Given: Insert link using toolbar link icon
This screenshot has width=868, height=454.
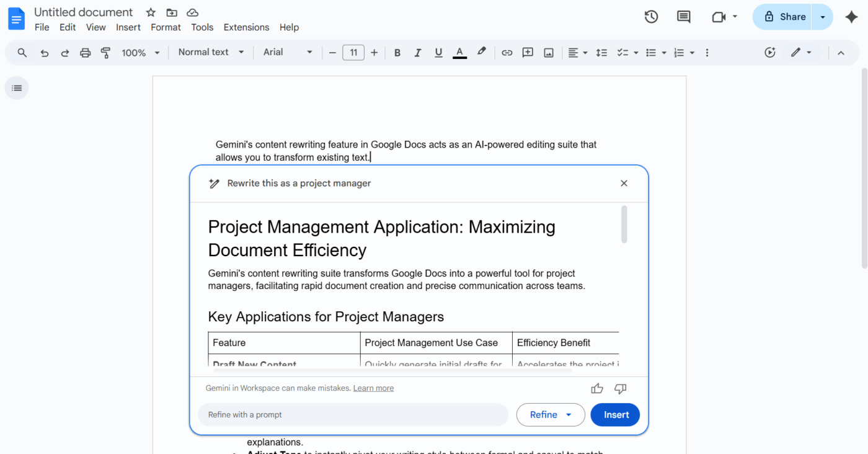Looking at the screenshot, I should pos(507,53).
